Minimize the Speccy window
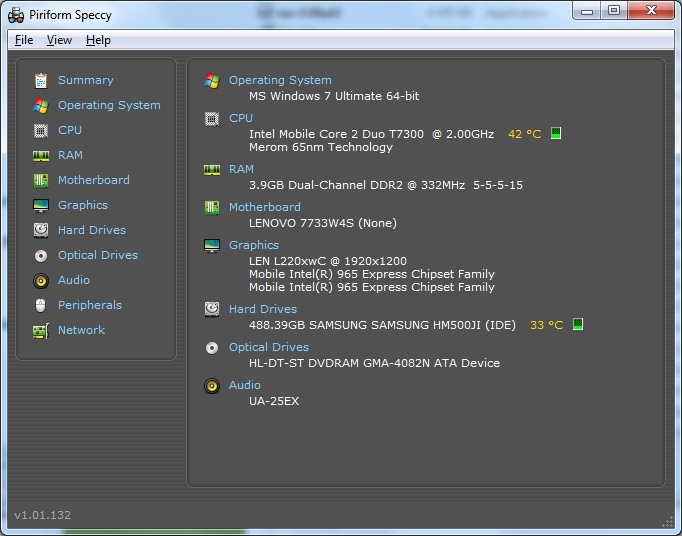682x536 pixels. (x=587, y=11)
